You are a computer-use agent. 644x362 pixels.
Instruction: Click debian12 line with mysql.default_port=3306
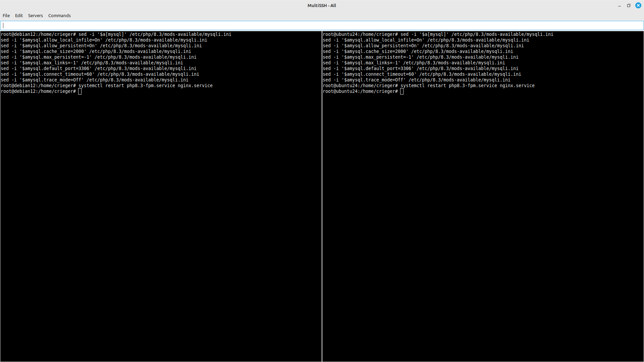(x=99, y=68)
